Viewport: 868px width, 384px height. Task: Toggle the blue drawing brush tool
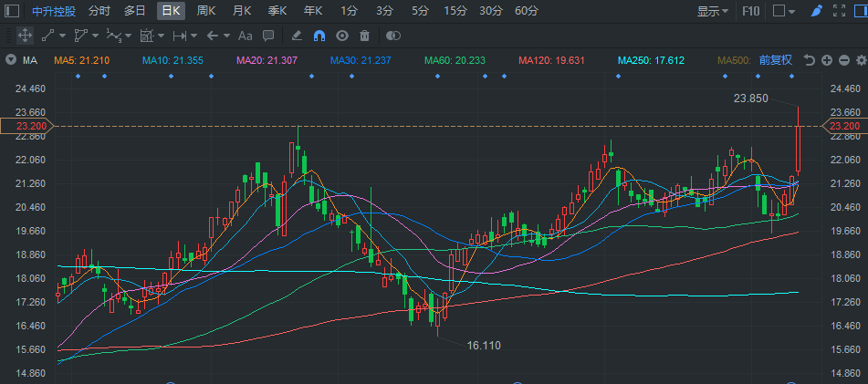[817, 11]
